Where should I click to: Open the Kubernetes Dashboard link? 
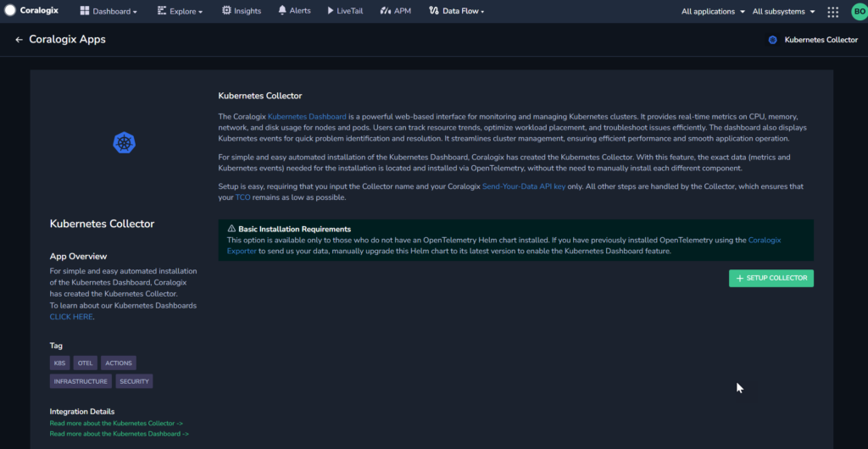point(307,117)
